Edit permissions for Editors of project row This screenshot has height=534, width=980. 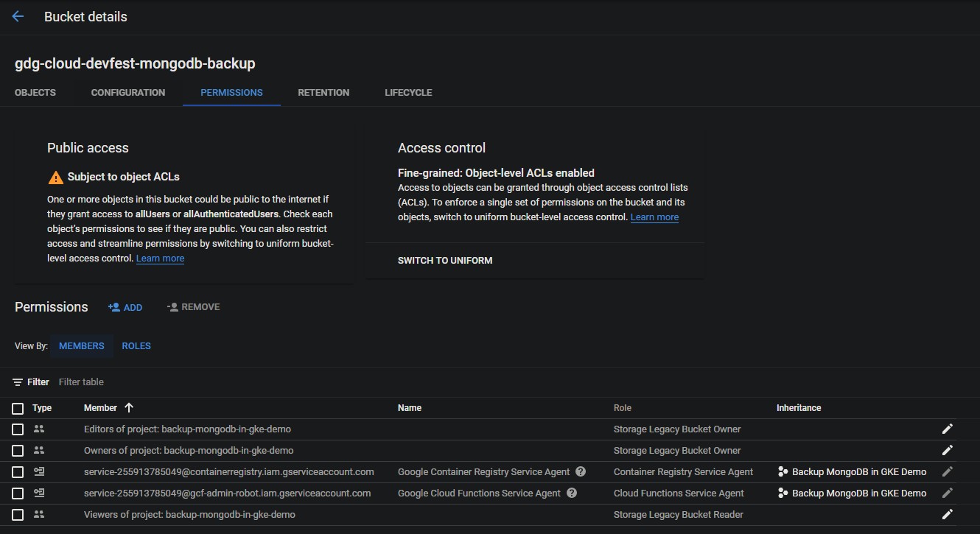[948, 429]
